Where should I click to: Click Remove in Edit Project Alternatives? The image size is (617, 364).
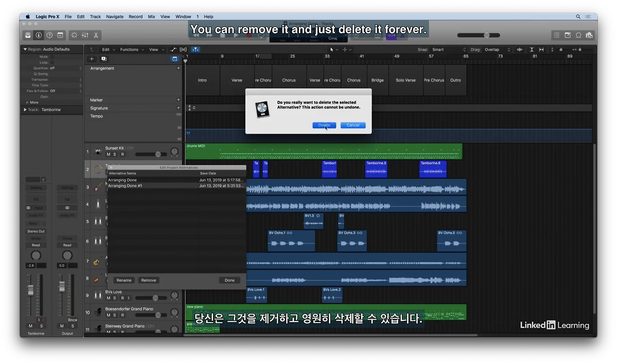(x=148, y=280)
